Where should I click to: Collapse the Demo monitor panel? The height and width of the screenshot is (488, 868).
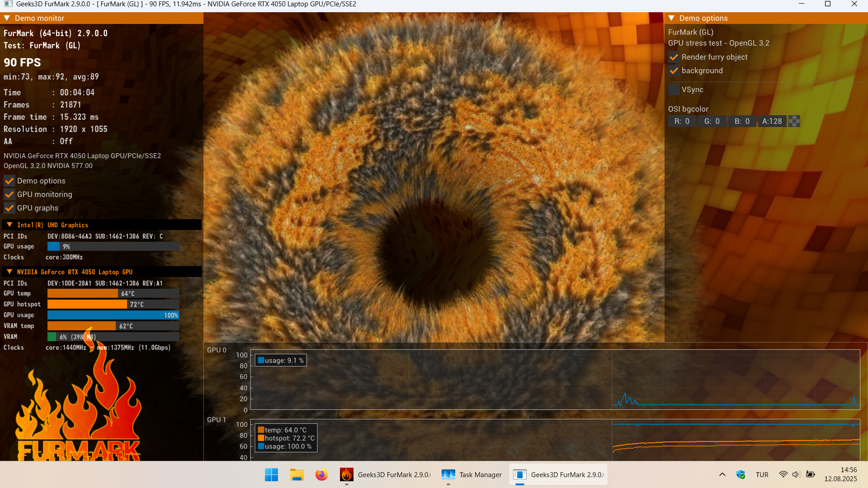(7, 18)
